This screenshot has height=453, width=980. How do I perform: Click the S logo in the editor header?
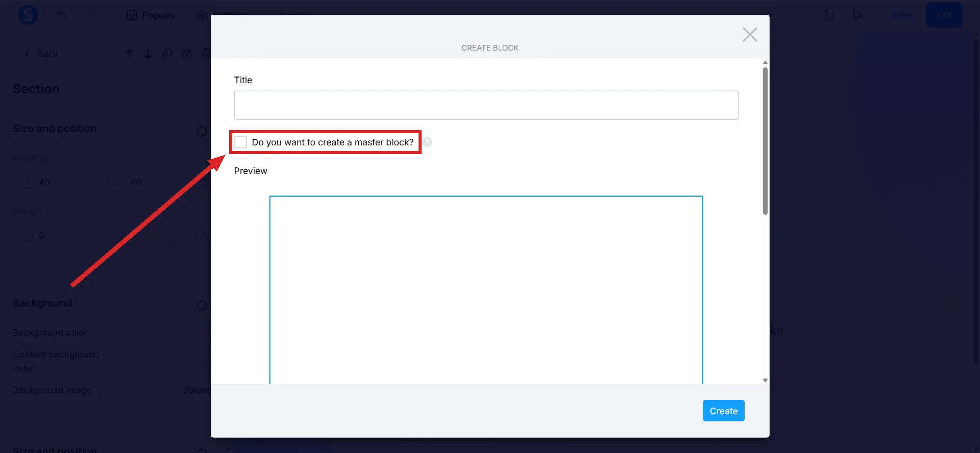tap(28, 15)
